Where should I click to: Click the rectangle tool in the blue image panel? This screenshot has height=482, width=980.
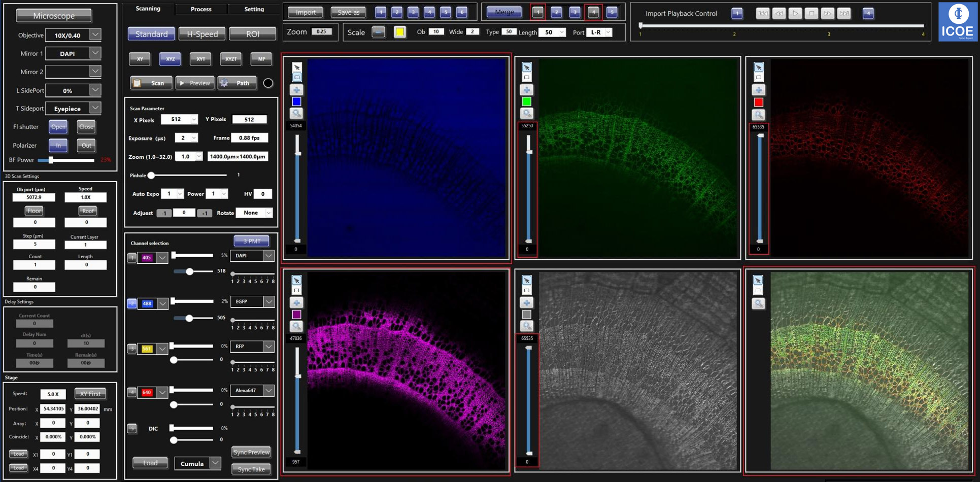coord(297,78)
